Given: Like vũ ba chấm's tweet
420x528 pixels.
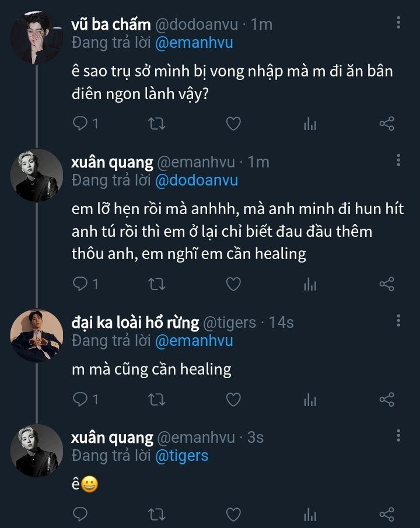Looking at the screenshot, I should pyautogui.click(x=233, y=124).
